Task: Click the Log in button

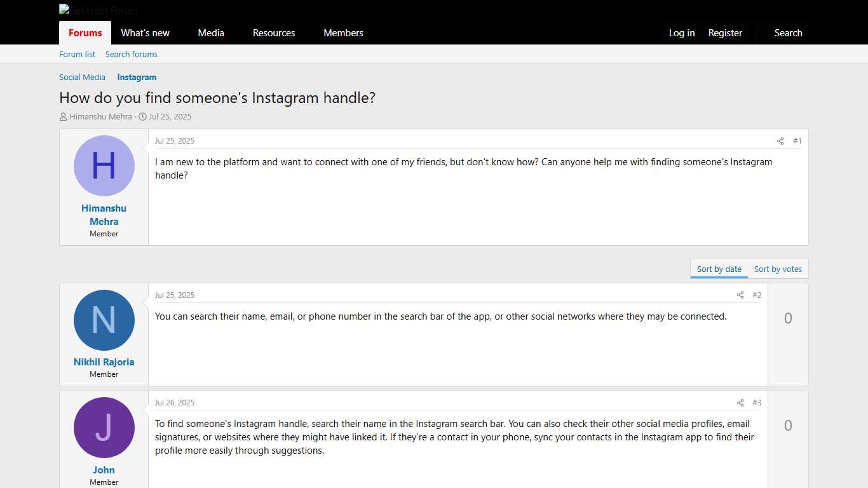Action: 681,32
